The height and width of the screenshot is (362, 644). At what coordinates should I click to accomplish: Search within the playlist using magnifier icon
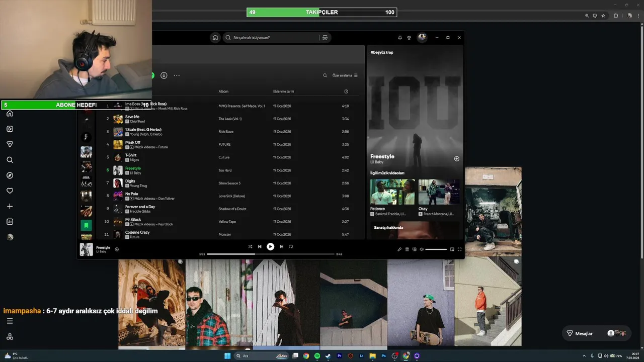point(325,75)
